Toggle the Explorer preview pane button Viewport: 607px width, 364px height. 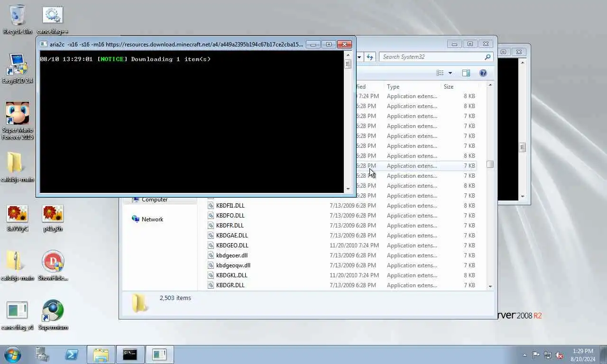(466, 73)
